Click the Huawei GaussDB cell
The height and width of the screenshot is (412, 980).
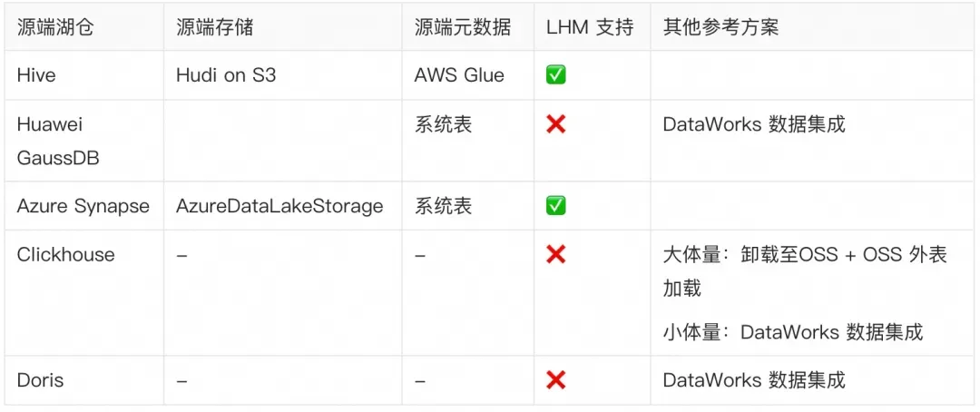(58, 141)
